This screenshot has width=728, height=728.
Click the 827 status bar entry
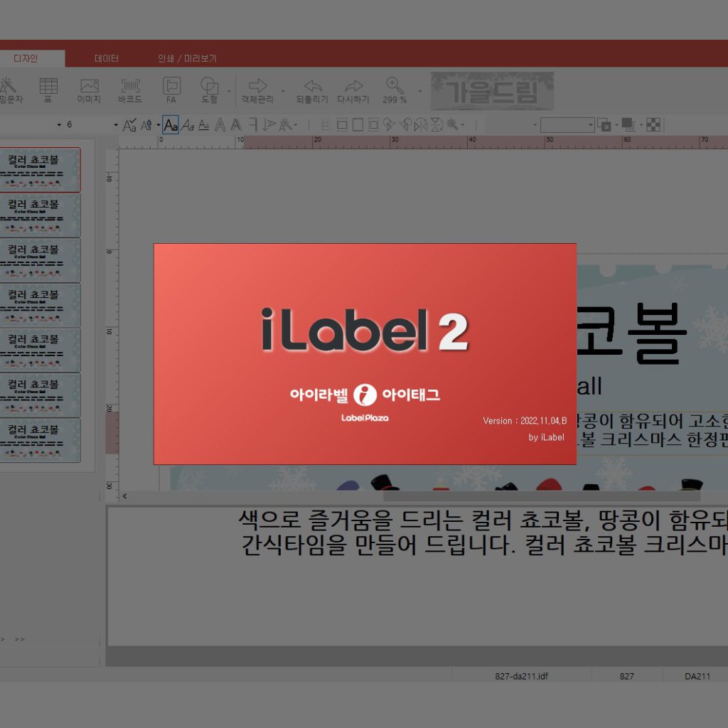click(x=627, y=677)
